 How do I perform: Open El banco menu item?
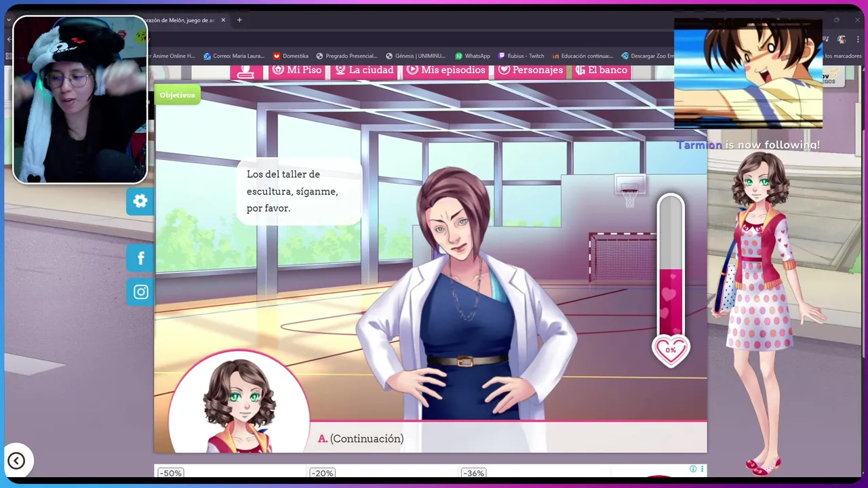pos(601,70)
